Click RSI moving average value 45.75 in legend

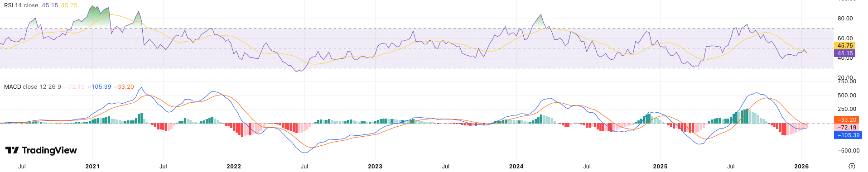click(x=69, y=5)
